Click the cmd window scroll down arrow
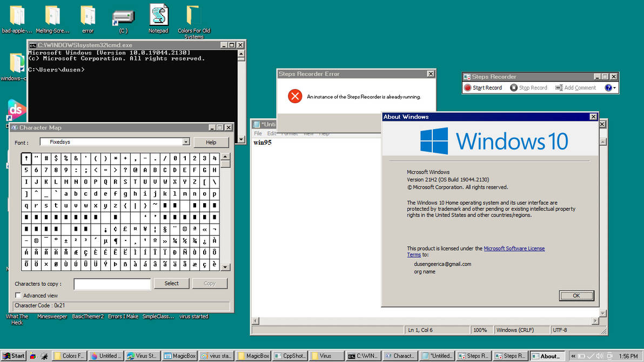Screen dimensions: 644x362 click(x=242, y=139)
